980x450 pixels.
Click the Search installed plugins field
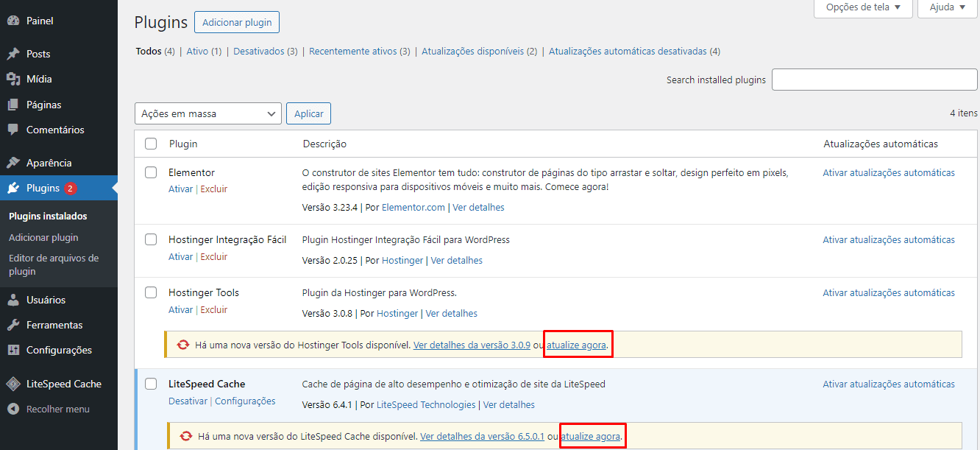pos(874,80)
